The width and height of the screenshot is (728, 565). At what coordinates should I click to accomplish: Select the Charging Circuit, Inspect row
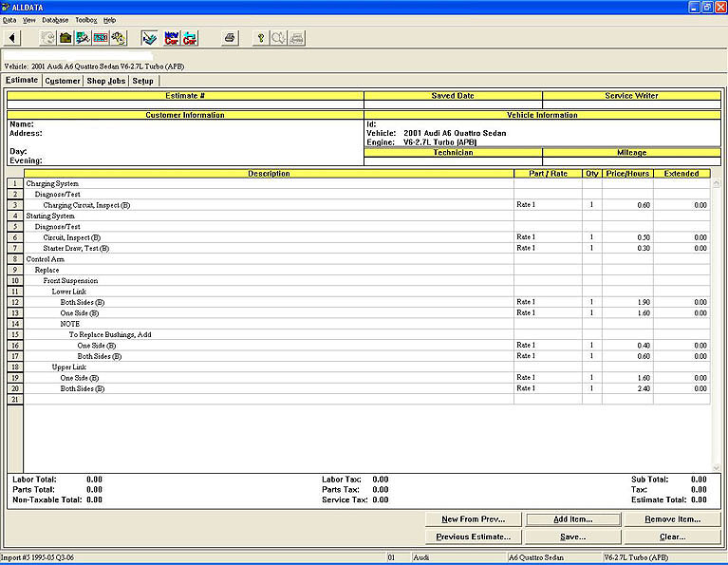click(x=86, y=205)
